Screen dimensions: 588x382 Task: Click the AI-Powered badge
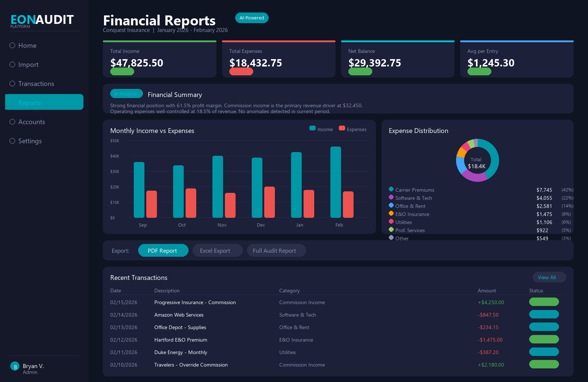pyautogui.click(x=252, y=18)
